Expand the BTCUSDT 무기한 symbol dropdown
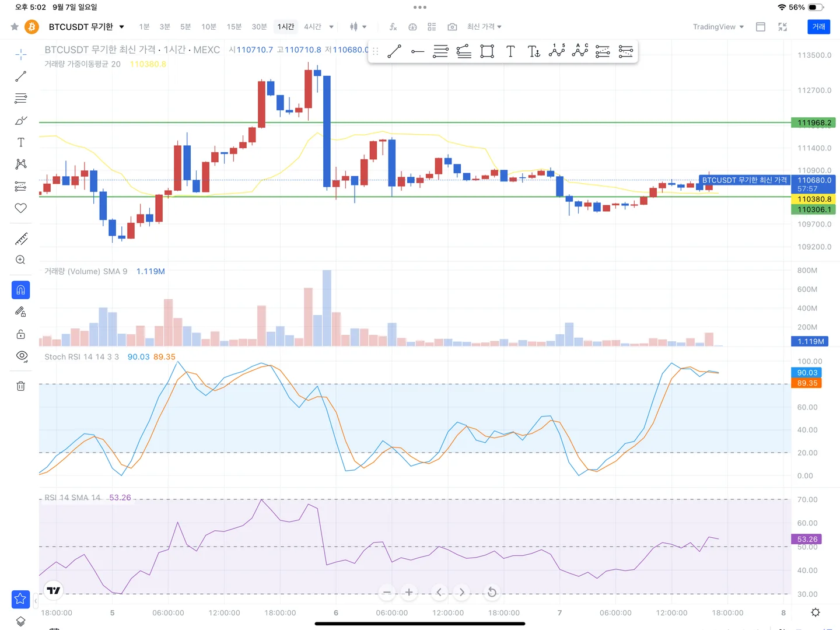Screen dimensions: 840x630 coord(86,27)
